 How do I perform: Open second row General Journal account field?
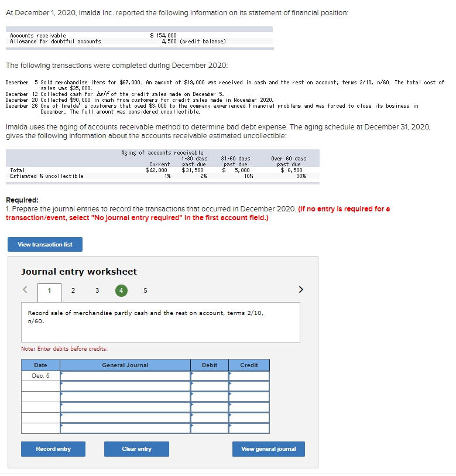point(125,386)
